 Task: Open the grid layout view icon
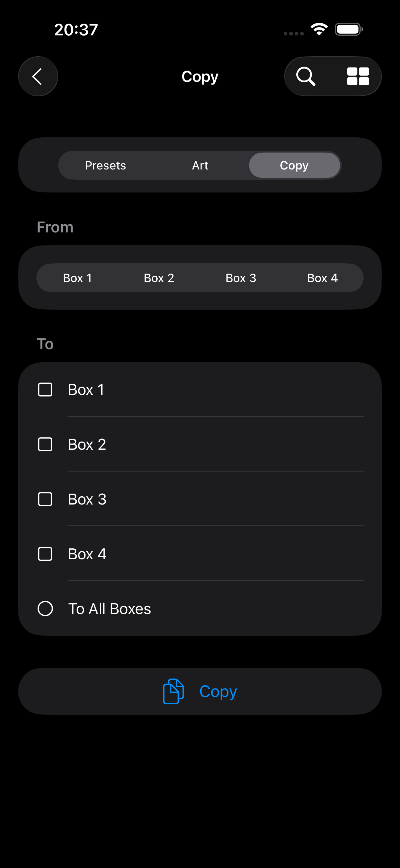click(x=358, y=77)
